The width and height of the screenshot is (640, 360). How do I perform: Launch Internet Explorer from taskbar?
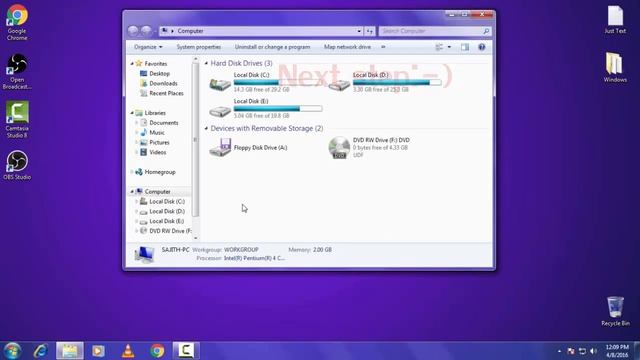point(40,351)
